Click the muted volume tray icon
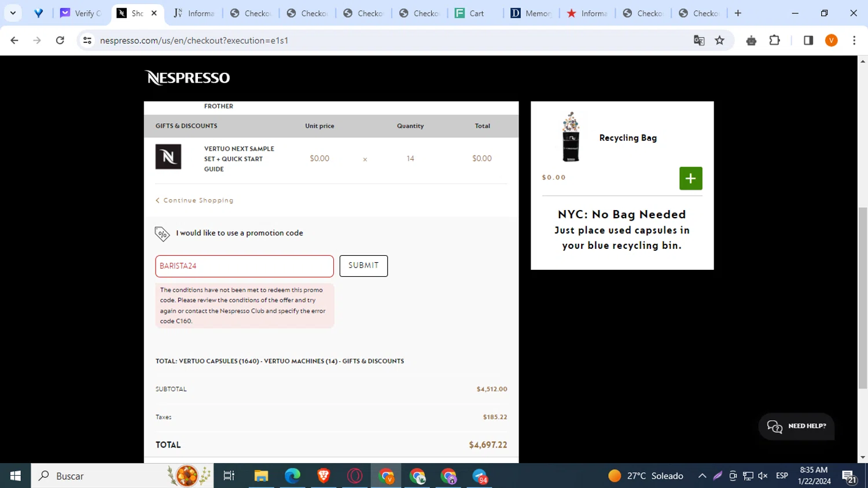The width and height of the screenshot is (868, 488). (x=763, y=476)
